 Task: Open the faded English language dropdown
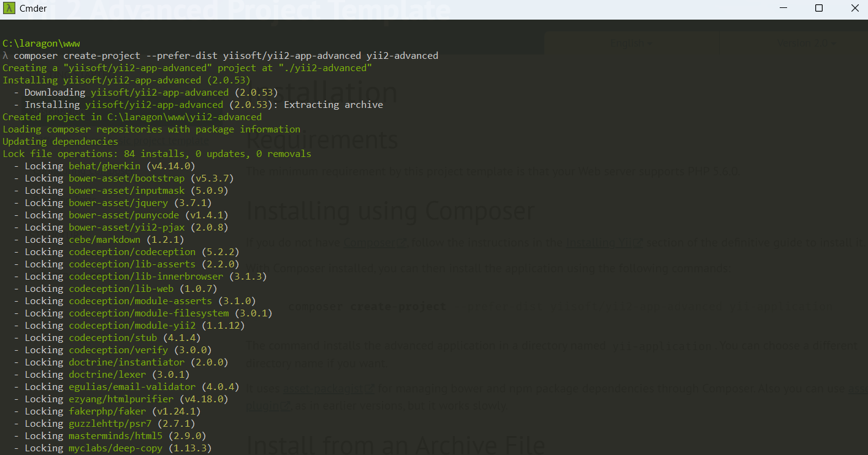631,44
